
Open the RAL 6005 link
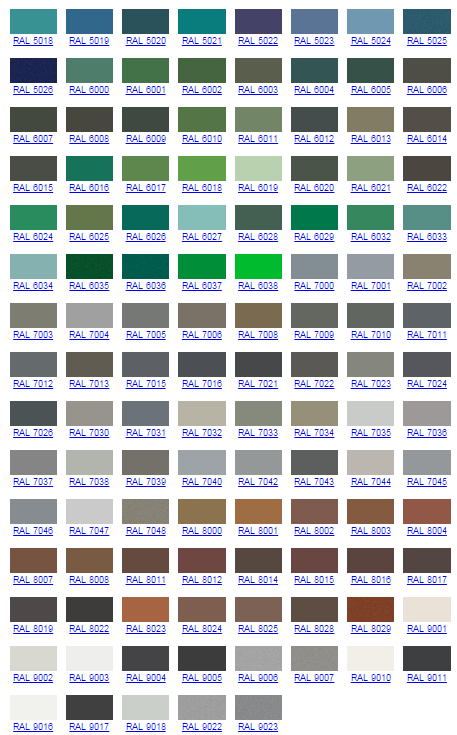[x=371, y=90]
